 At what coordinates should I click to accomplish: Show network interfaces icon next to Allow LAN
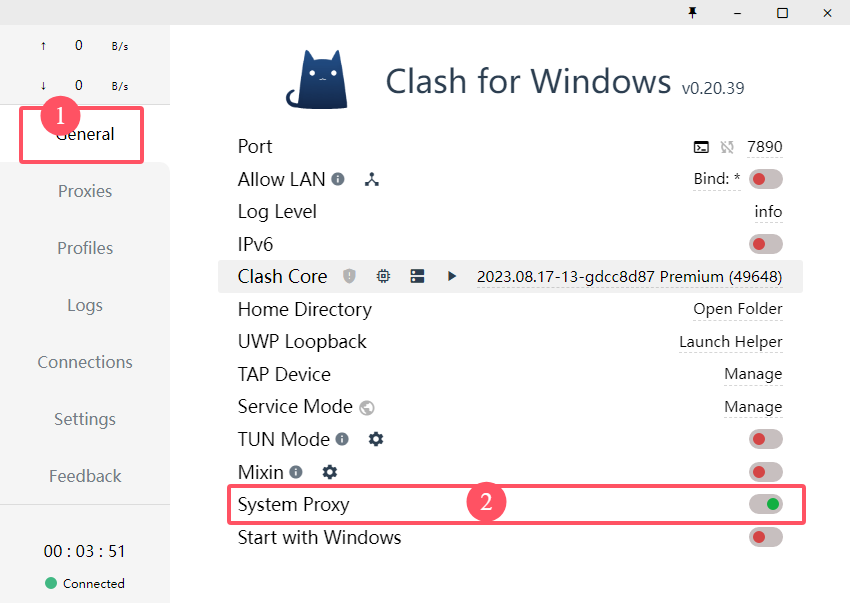coord(372,179)
